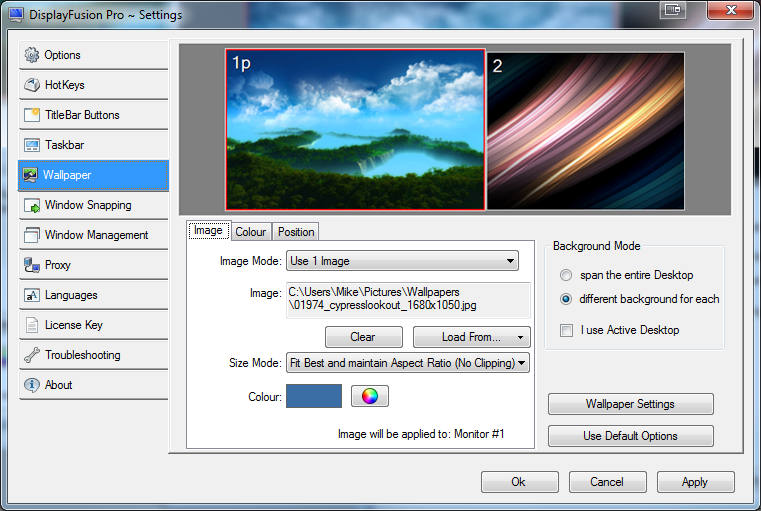Open the Troubleshooting section
This screenshot has width=761, height=511.
94,355
